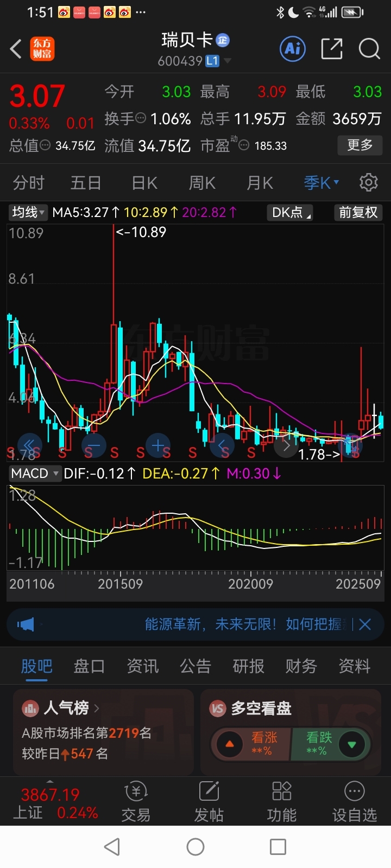Tap the Android recent apps button
Screen dimensions: 391x868
click(x=278, y=847)
